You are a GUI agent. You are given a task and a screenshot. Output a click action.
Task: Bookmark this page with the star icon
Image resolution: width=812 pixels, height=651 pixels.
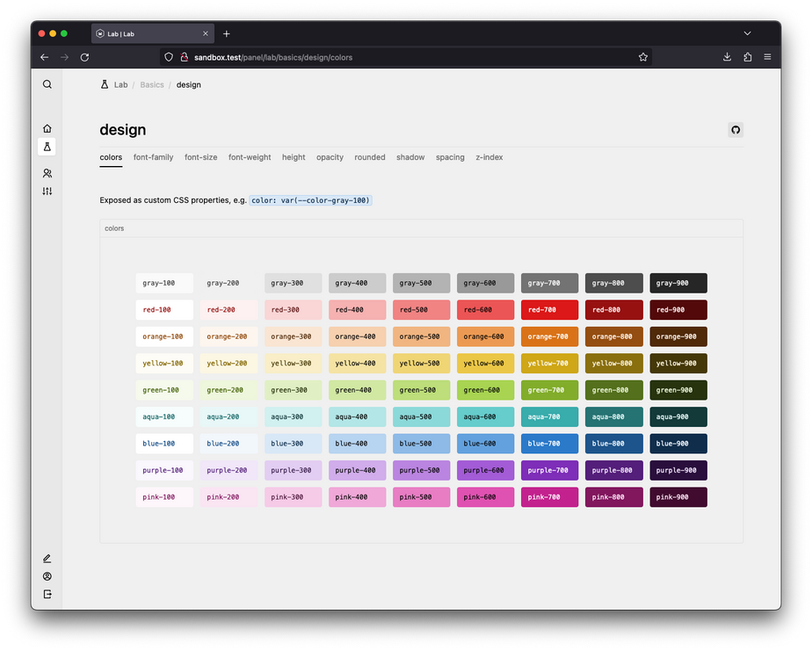tap(643, 57)
